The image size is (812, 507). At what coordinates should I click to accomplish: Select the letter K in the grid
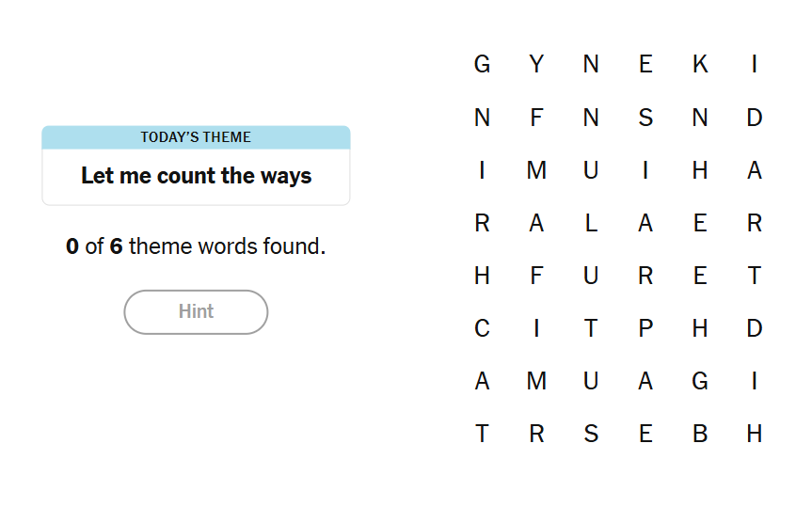click(700, 64)
